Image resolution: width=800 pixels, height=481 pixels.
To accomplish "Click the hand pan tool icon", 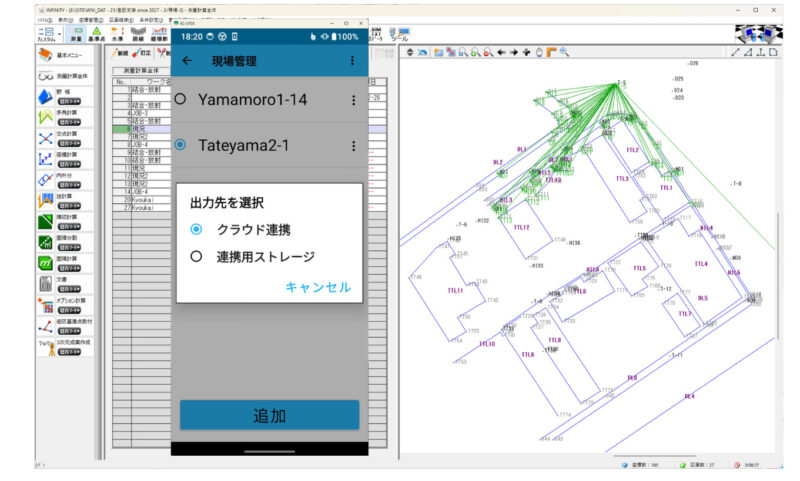I will pos(538,52).
